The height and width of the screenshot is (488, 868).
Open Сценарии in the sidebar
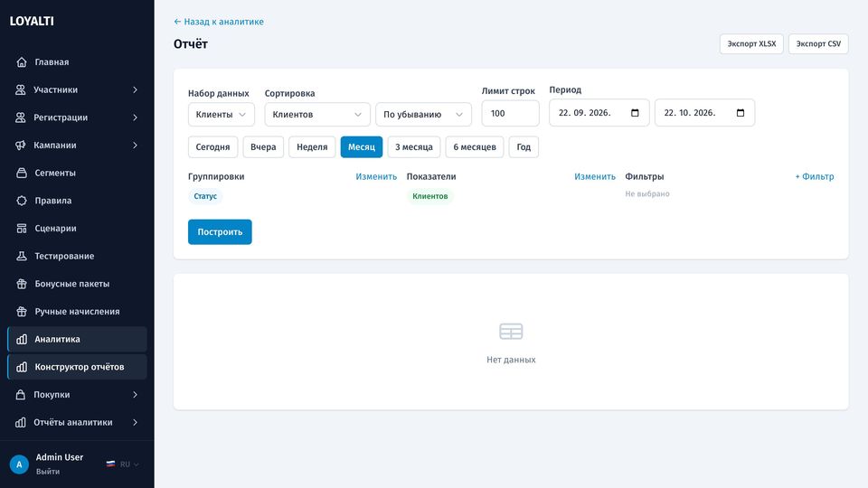tap(77, 228)
